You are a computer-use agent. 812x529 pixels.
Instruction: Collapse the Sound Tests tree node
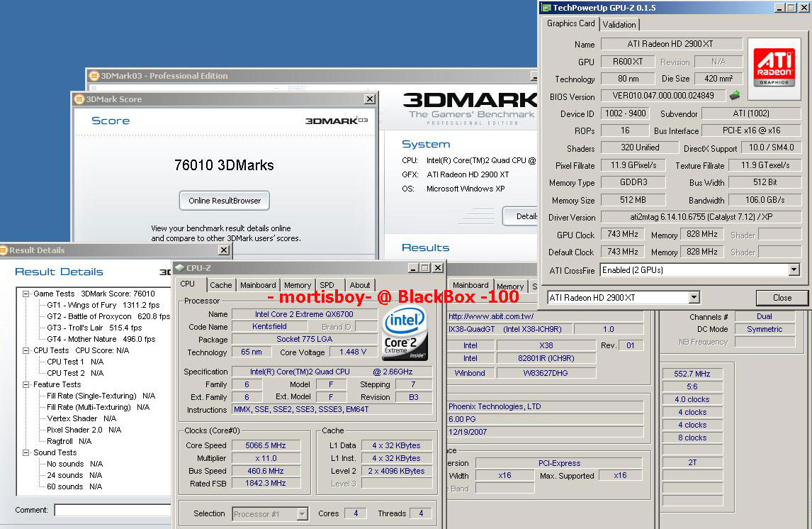(x=26, y=453)
